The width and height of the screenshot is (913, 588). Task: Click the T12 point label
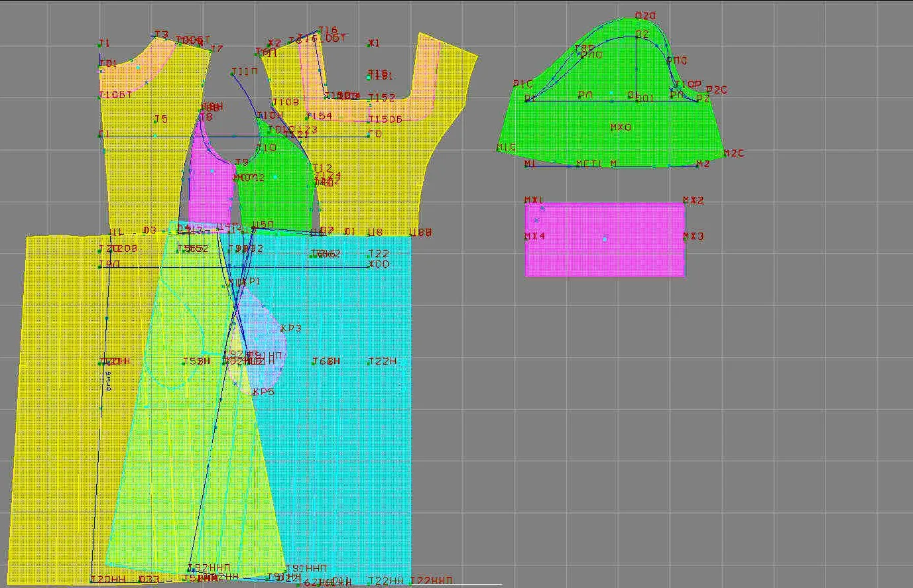coord(322,168)
